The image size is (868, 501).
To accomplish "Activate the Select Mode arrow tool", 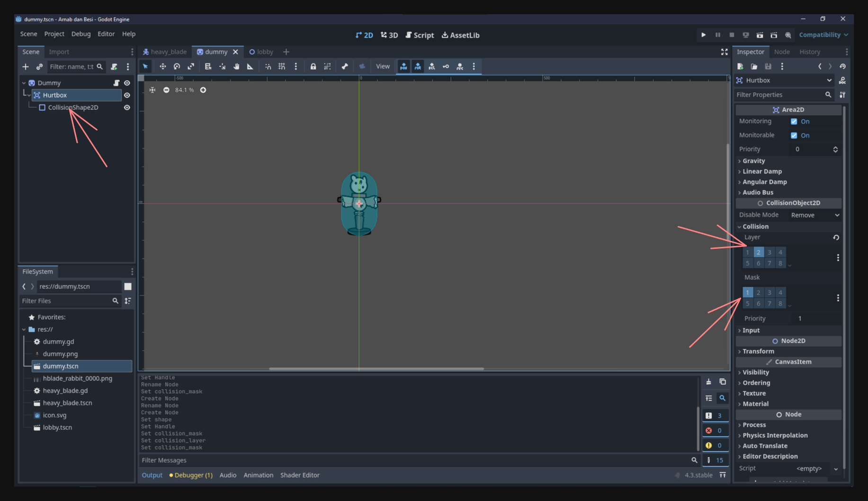I will pos(145,66).
